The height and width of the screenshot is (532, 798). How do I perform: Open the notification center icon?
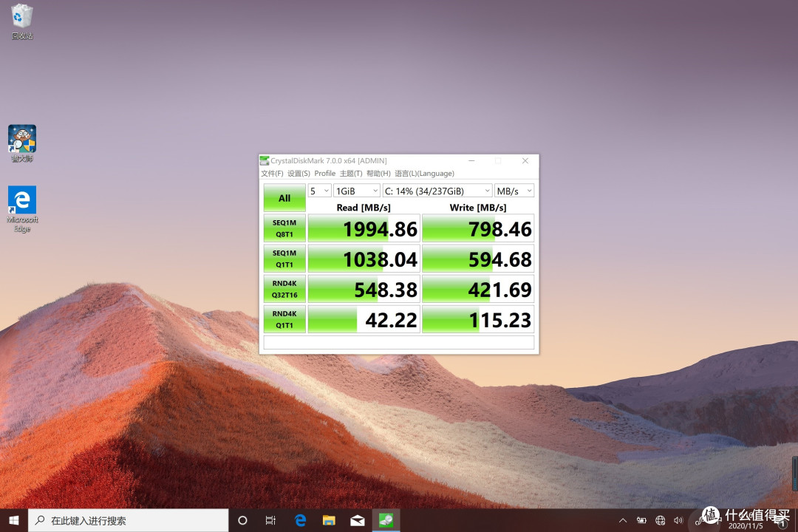pyautogui.click(x=782, y=520)
